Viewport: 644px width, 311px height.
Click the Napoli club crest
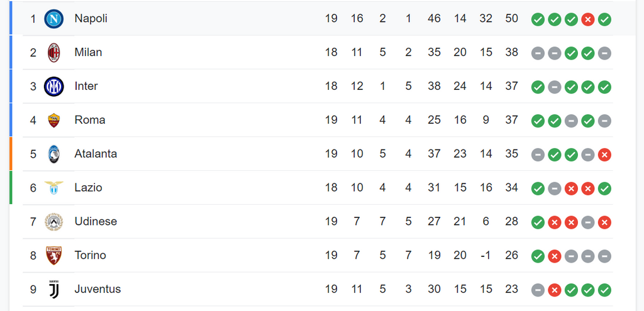(x=54, y=19)
